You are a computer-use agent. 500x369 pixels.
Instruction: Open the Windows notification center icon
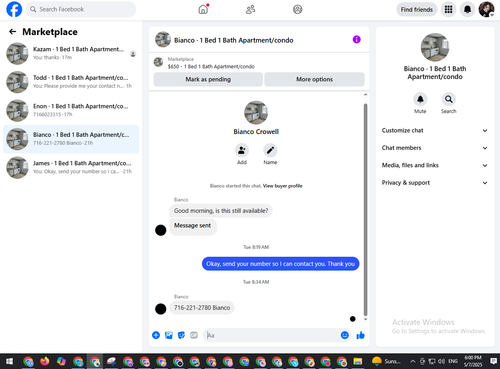[493, 361]
